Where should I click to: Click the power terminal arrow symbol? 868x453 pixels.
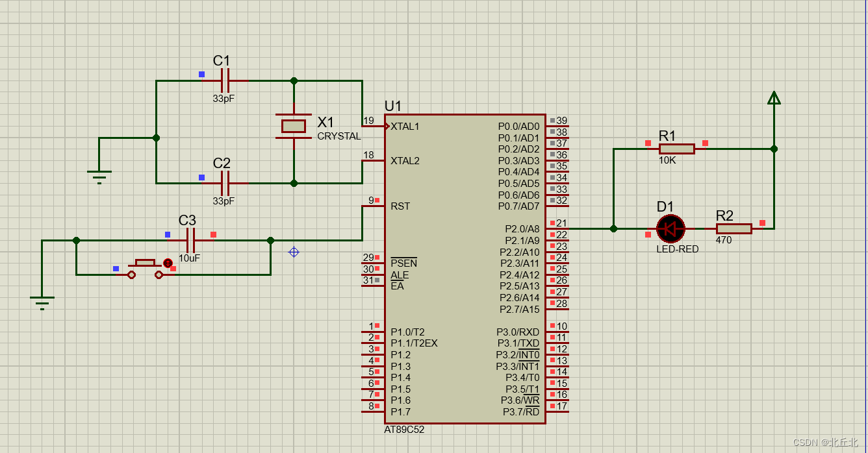[x=774, y=98]
